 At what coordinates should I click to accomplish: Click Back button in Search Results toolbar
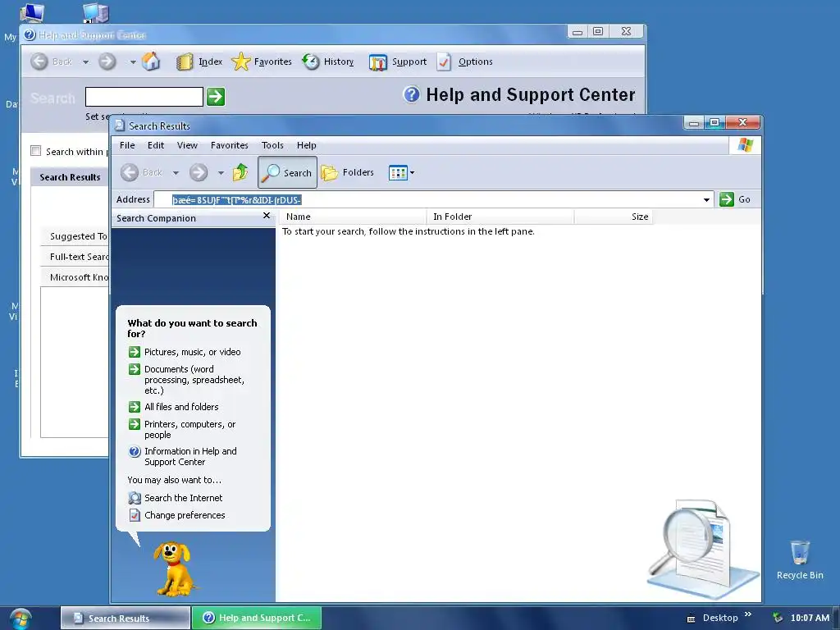[141, 172]
